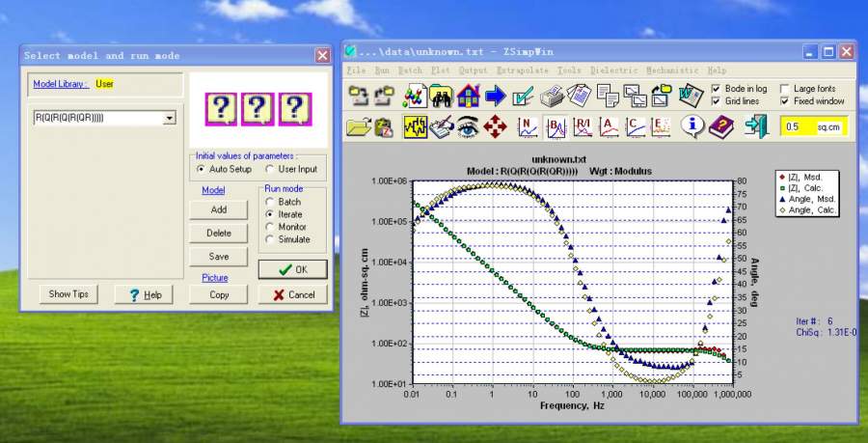Select the Simulate run mode
Screen dimensions: 868x443
[271, 239]
